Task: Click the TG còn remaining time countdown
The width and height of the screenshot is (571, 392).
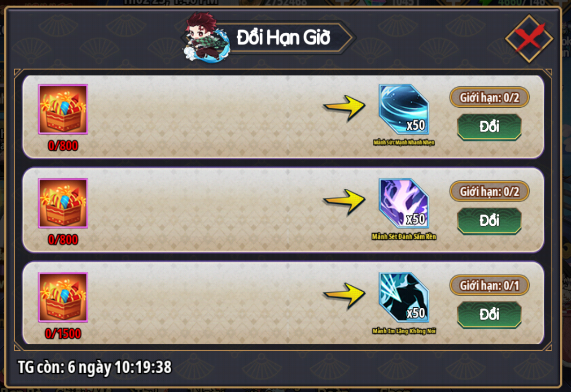Action: tap(94, 367)
